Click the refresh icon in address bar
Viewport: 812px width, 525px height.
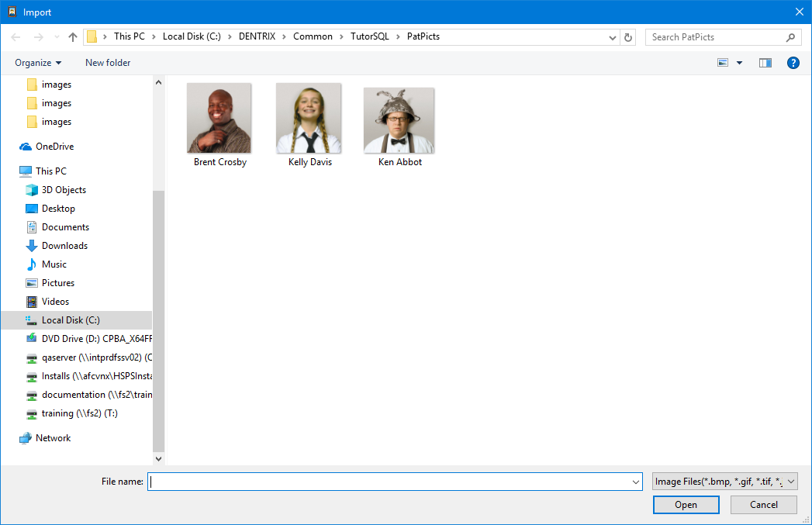pyautogui.click(x=628, y=37)
